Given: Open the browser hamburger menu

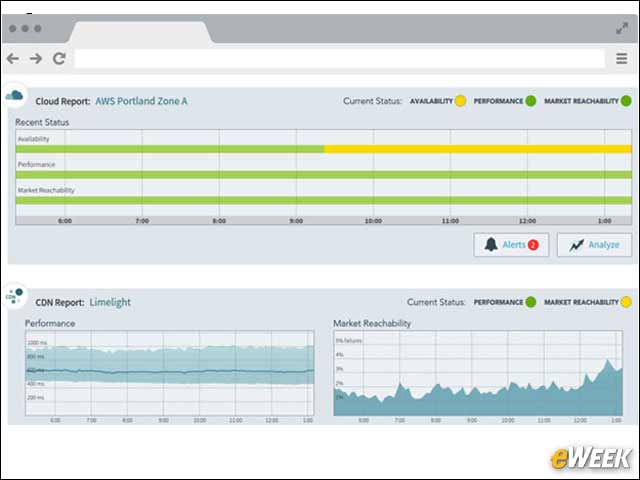Looking at the screenshot, I should [x=621, y=59].
